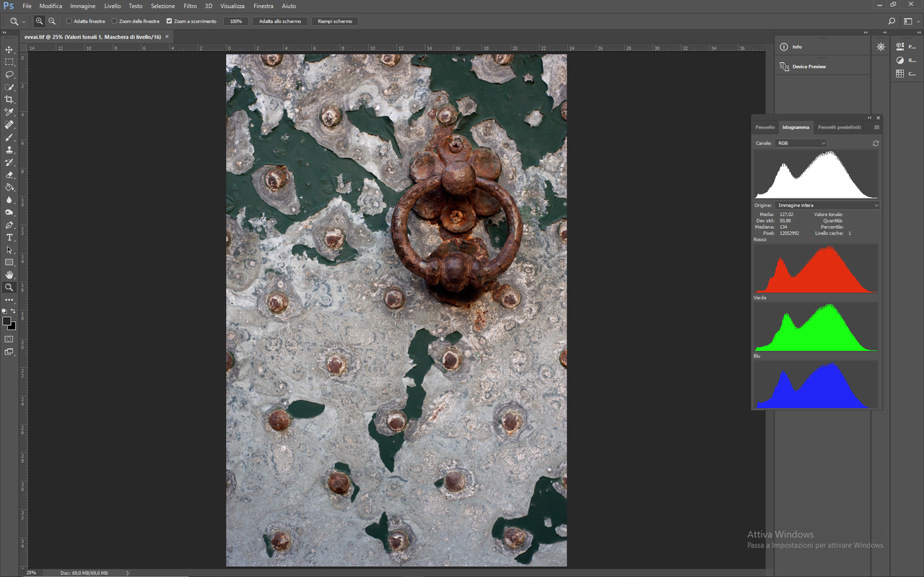Select the Clone Stamp tool
Screen dimensions: 924x577
(x=9, y=149)
